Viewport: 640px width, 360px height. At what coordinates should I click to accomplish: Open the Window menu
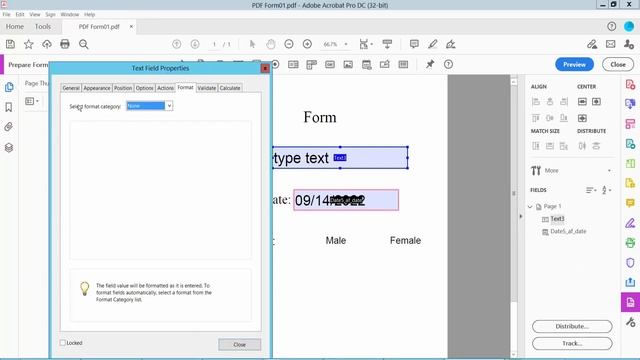pos(70,14)
